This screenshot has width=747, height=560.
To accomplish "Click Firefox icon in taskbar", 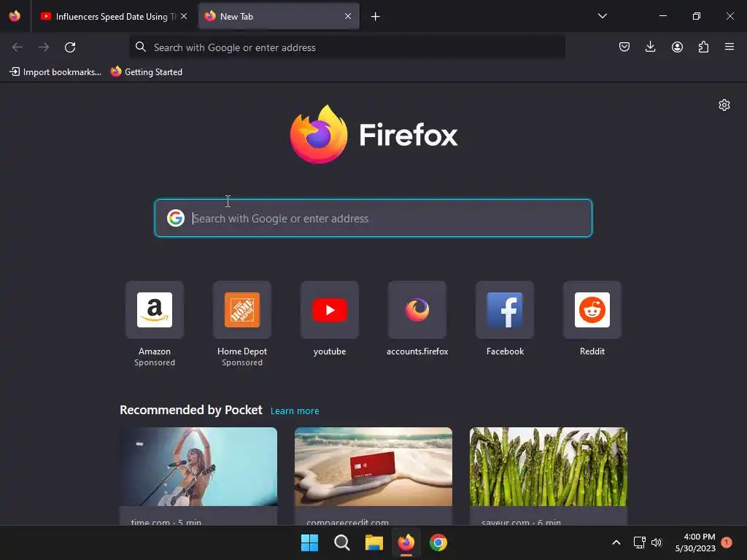I will pyautogui.click(x=406, y=542).
